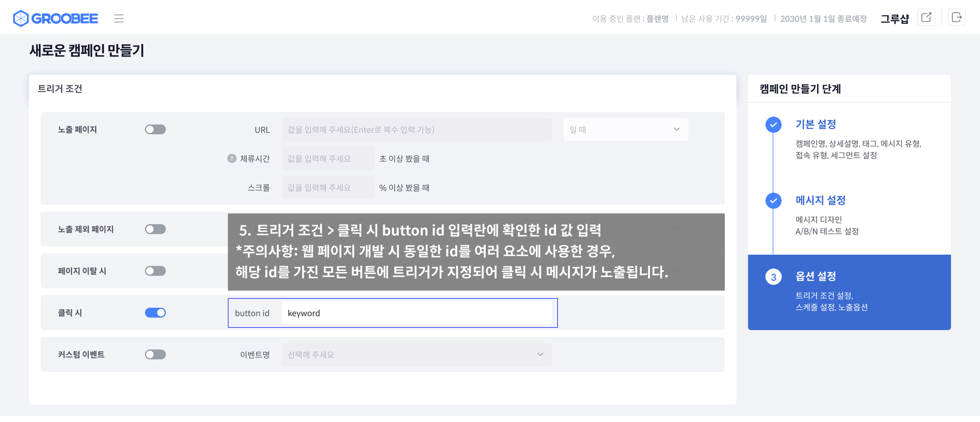The image size is (980, 422).
Task: Click the 그루샵 link in header
Action: click(894, 19)
